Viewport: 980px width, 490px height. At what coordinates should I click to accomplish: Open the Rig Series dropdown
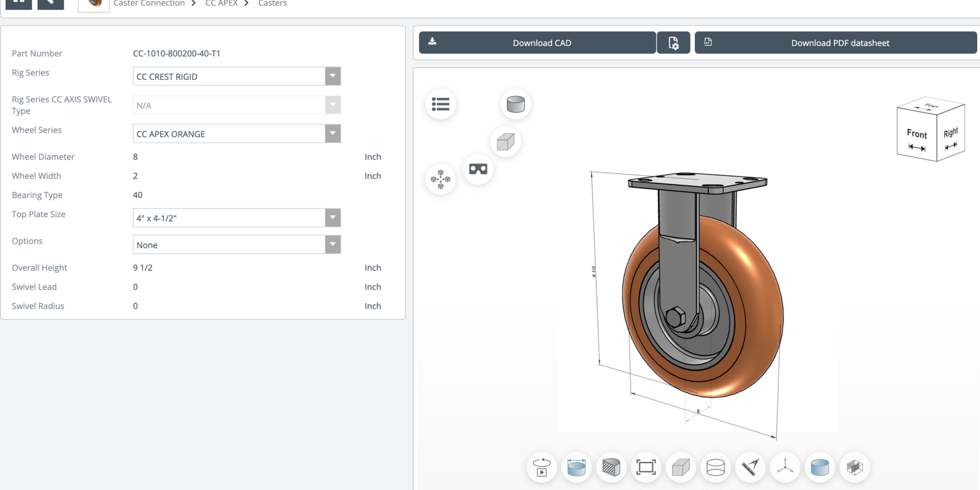click(x=333, y=76)
